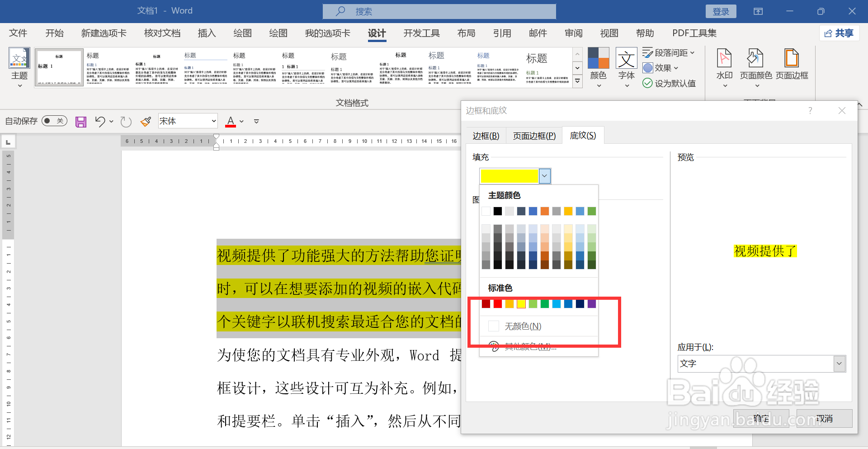Select the first document style thumbnail
This screenshot has width=868, height=449.
click(59, 67)
